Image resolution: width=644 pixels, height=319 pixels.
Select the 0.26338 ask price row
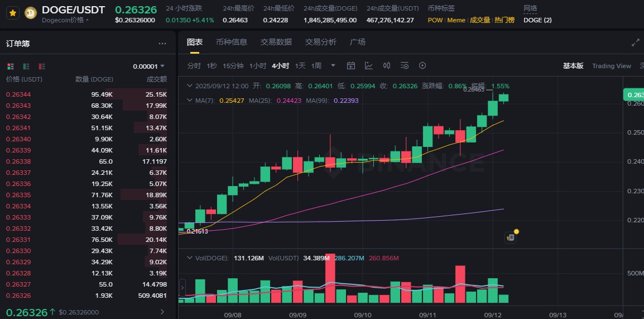point(86,161)
